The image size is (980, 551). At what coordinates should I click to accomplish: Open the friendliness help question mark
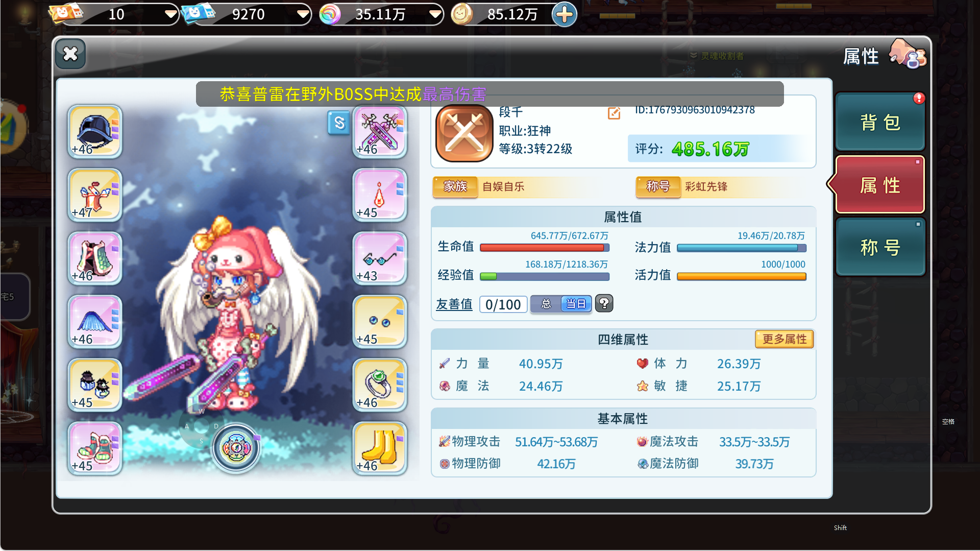pyautogui.click(x=604, y=303)
